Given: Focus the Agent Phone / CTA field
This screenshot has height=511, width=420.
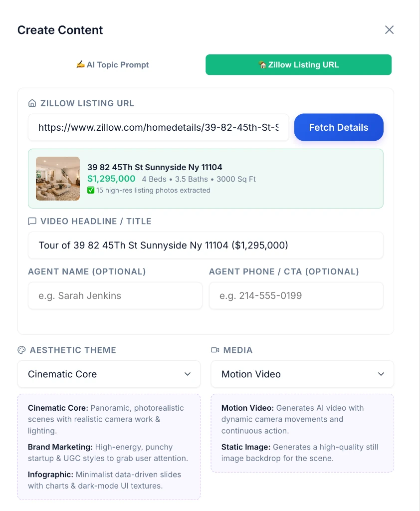Looking at the screenshot, I should (x=296, y=295).
